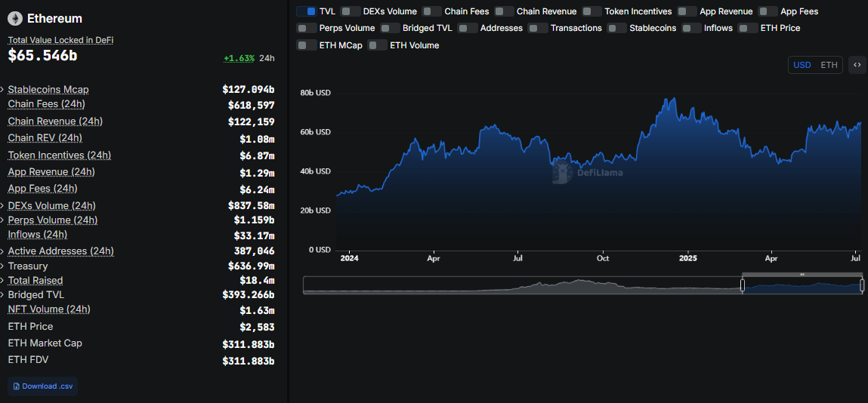
Task: Click the unselected gray area of range navigator
Action: 523,285
